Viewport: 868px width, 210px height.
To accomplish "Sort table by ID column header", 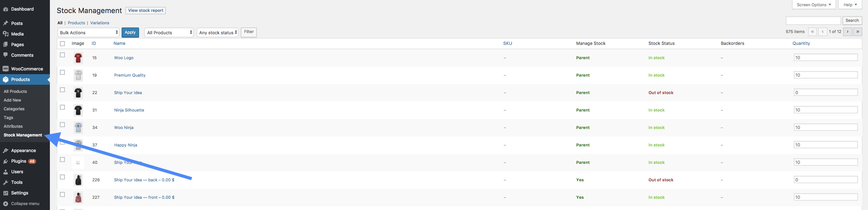I will click(94, 43).
